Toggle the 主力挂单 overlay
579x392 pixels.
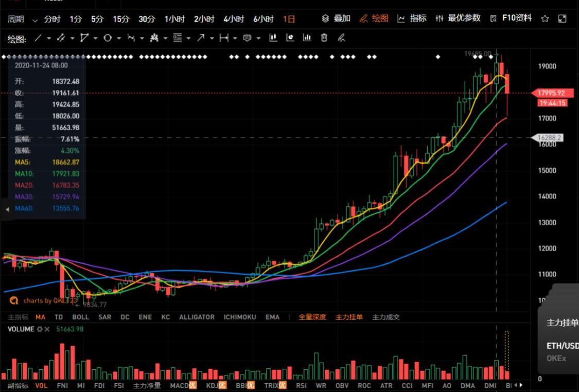coord(348,317)
